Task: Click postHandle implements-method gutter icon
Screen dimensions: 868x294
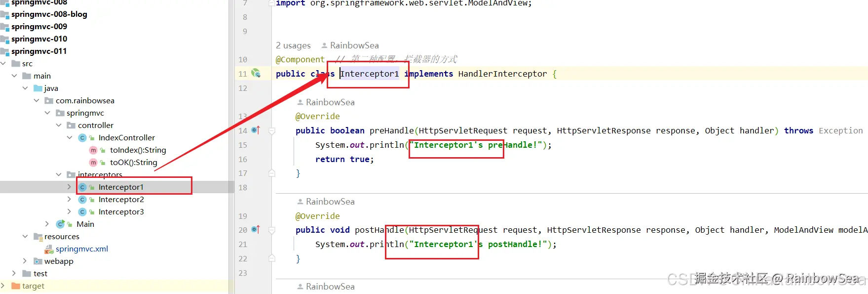Action: click(256, 229)
